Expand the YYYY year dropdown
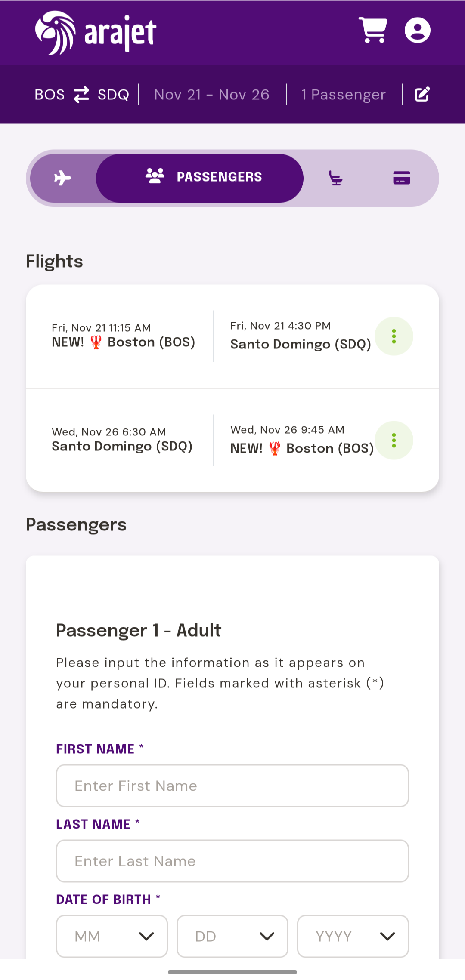 coord(353,936)
